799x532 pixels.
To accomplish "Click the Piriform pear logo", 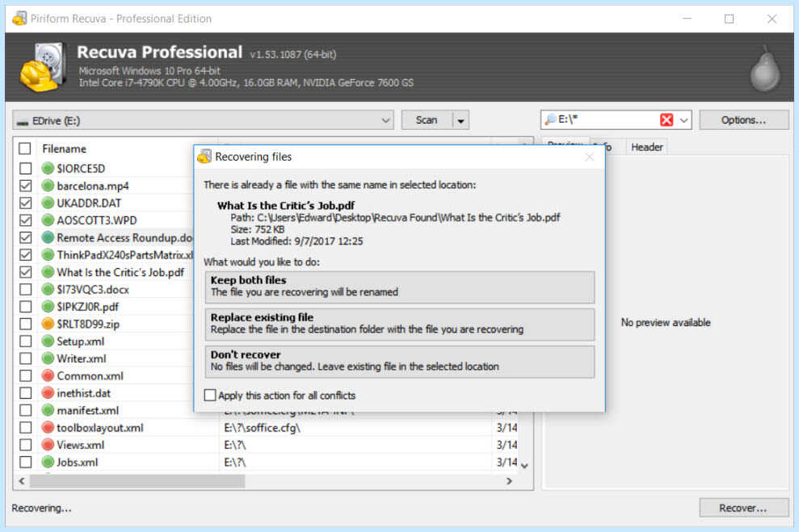I will click(765, 69).
